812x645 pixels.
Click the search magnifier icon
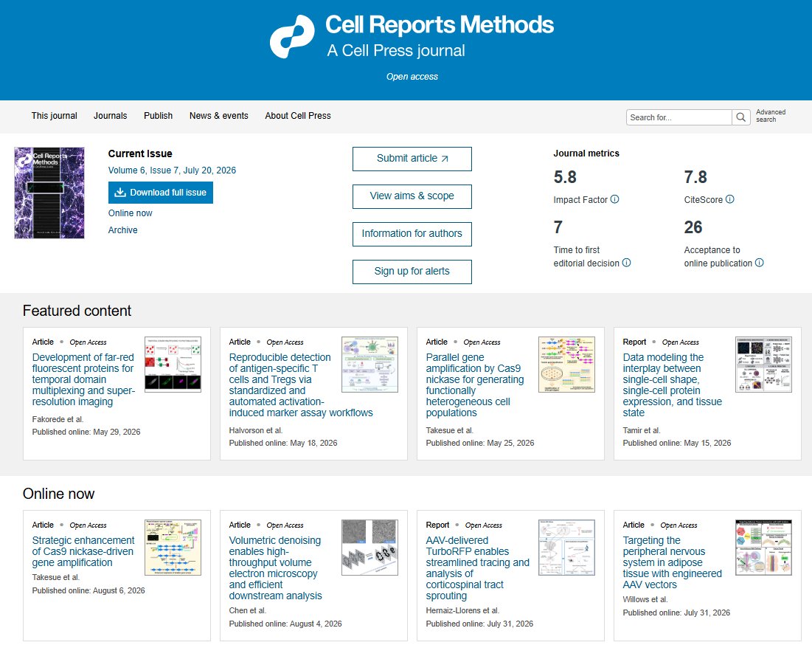tap(741, 117)
